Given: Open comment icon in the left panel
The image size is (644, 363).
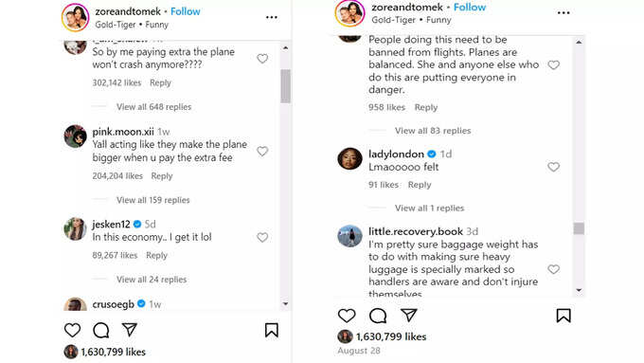Looking at the screenshot, I should click(101, 330).
